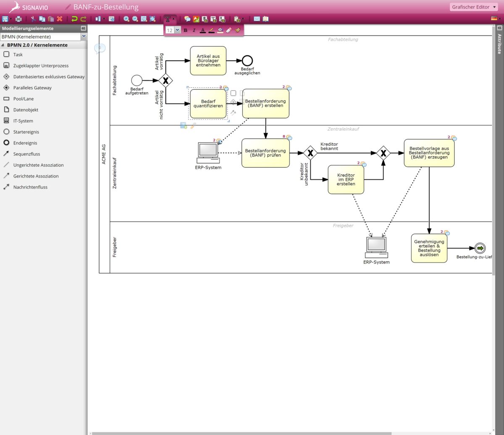
Task: Click the Zoom in magnifier icon
Action: click(x=126, y=19)
